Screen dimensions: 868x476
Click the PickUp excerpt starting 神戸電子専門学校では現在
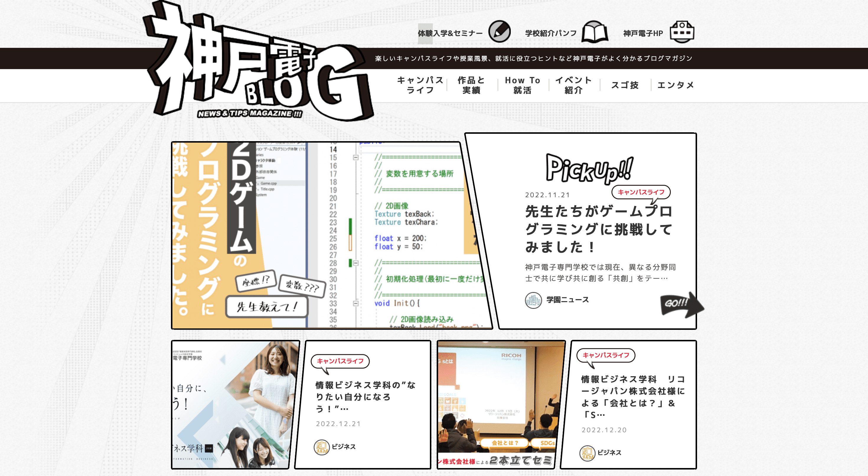coord(601,273)
